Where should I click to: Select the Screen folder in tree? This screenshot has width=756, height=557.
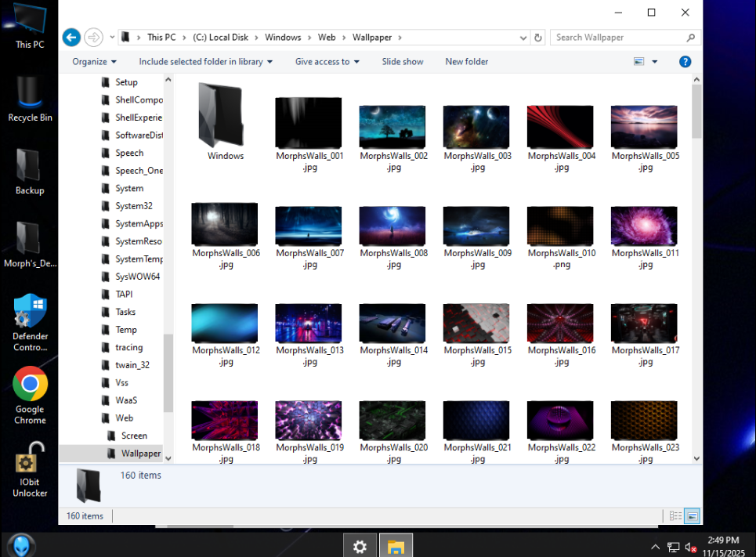[x=134, y=436]
